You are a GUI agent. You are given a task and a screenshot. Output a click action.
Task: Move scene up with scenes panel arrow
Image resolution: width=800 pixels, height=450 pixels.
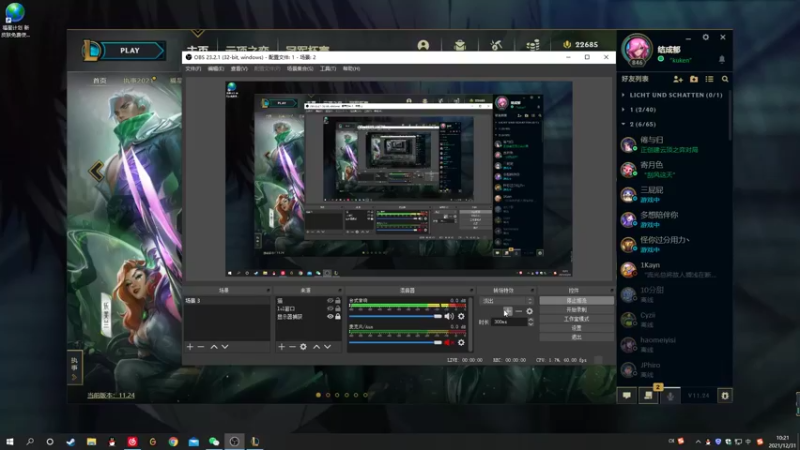pos(214,347)
